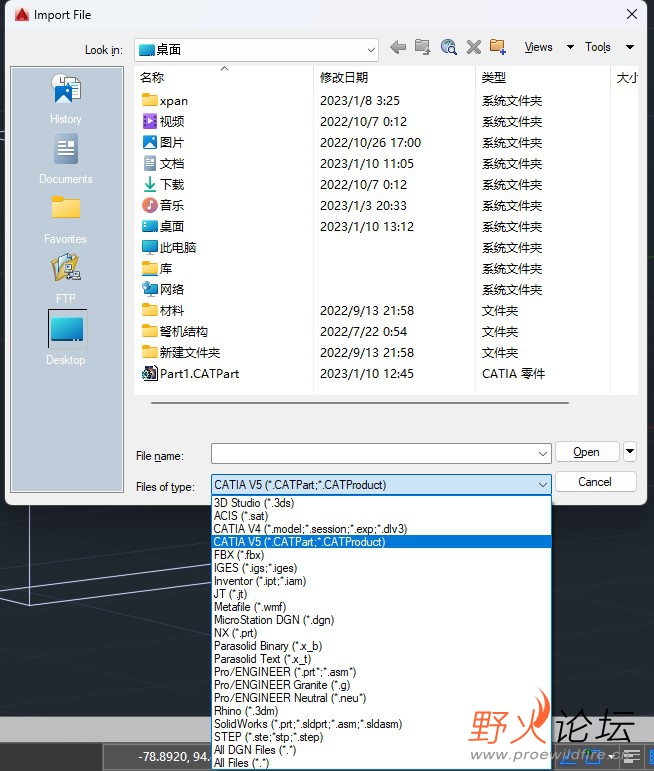Choose Metafile (*.wmf) file type
This screenshot has width=654, height=771.
click(x=381, y=607)
